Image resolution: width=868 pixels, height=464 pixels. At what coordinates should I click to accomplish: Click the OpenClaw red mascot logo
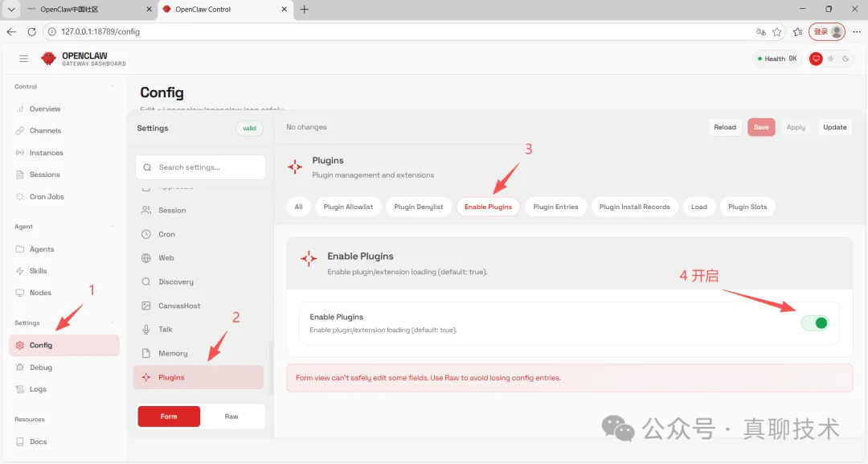(x=49, y=59)
